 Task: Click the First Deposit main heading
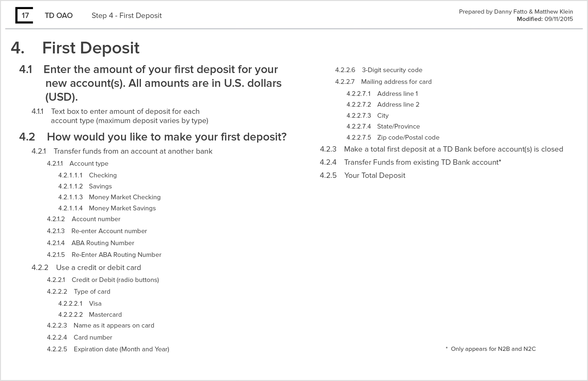point(91,48)
